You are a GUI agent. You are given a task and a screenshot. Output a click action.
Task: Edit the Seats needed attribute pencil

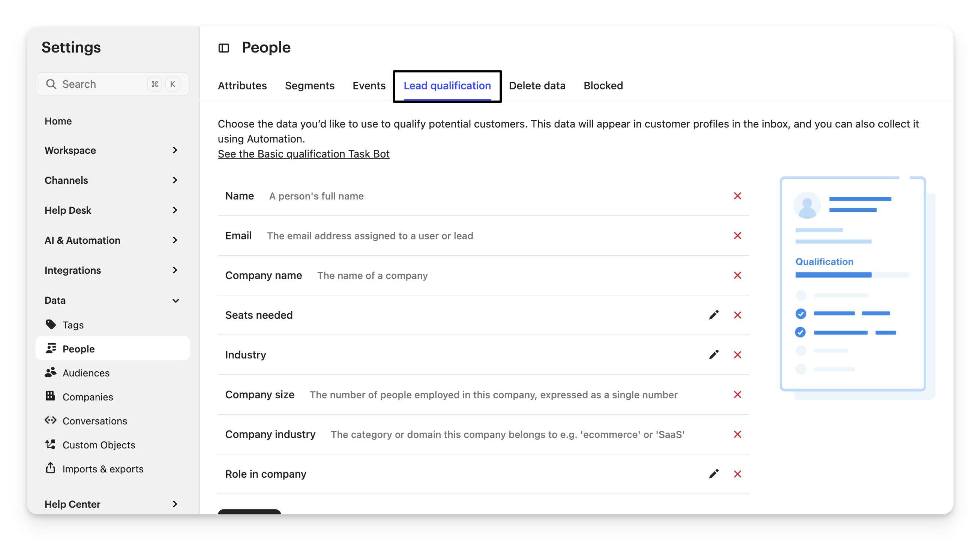(714, 315)
